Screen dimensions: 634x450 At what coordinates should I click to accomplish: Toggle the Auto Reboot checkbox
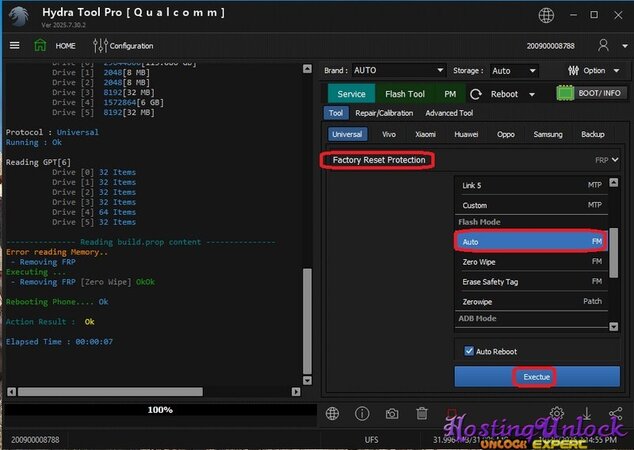tap(469, 351)
